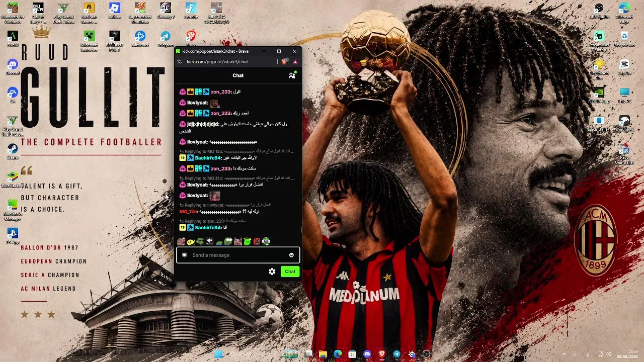Open zon_233's profile from the first chat message

[x=220, y=92]
